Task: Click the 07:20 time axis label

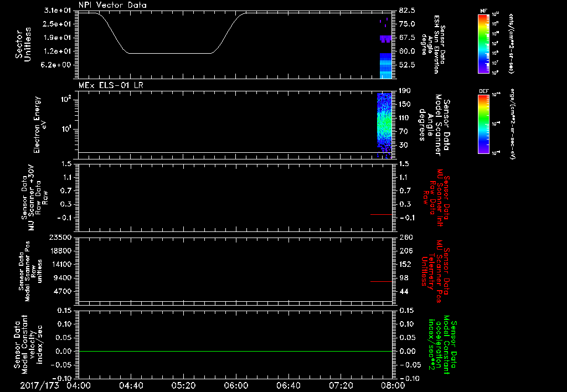Action: click(x=341, y=385)
